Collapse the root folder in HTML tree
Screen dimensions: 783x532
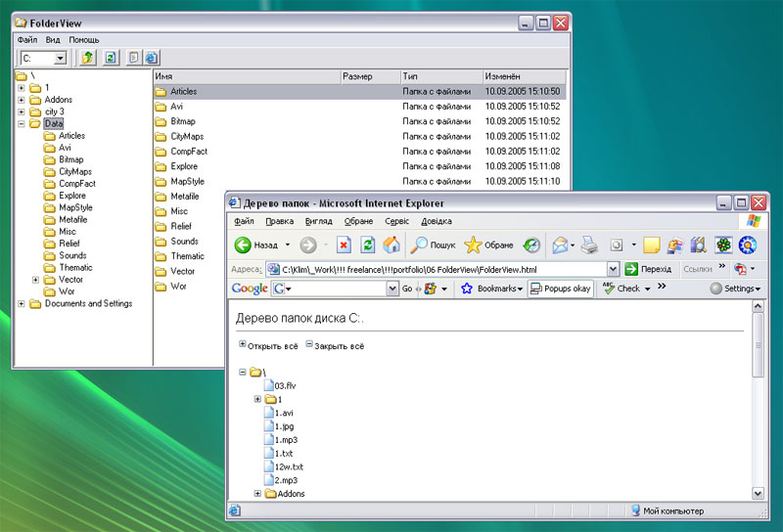click(x=243, y=373)
